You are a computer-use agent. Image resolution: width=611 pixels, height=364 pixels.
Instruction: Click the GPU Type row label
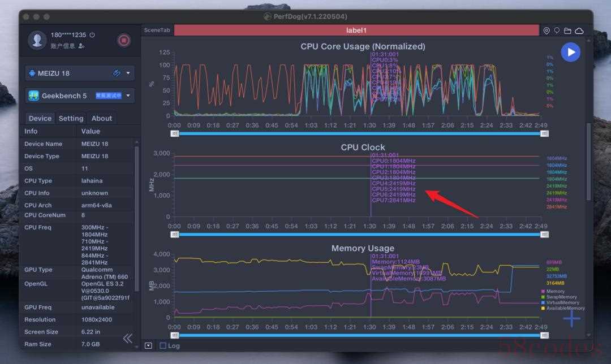(38, 270)
